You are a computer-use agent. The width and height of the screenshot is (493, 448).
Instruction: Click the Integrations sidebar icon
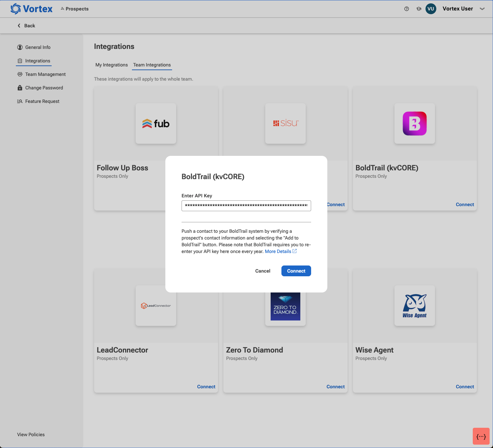tap(20, 61)
